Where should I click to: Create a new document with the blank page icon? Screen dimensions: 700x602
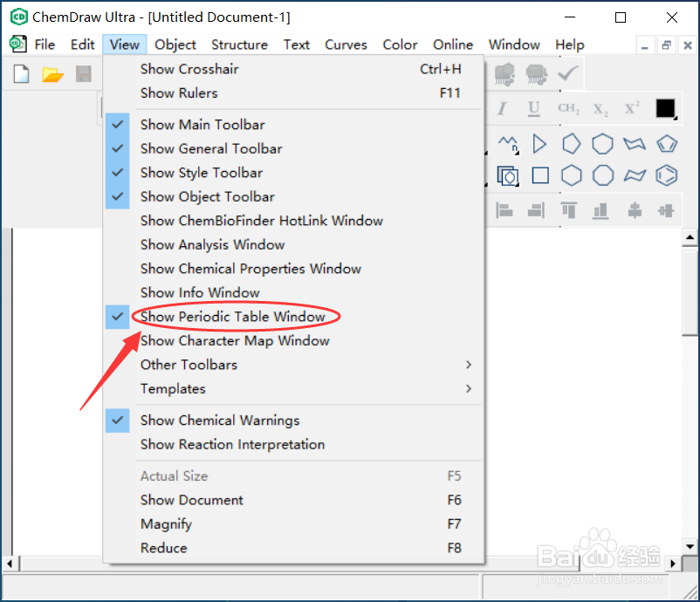pos(21,73)
